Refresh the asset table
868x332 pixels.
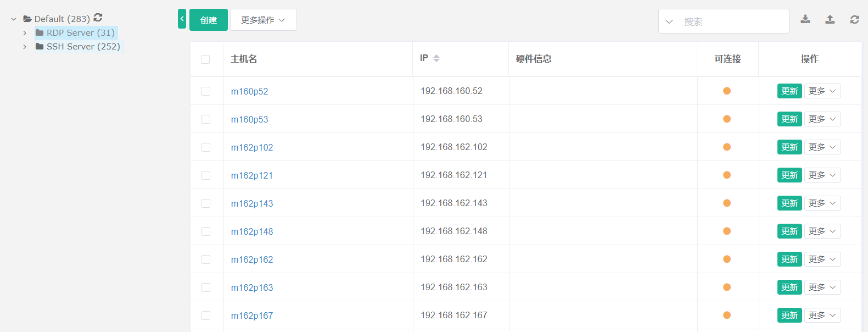855,19
